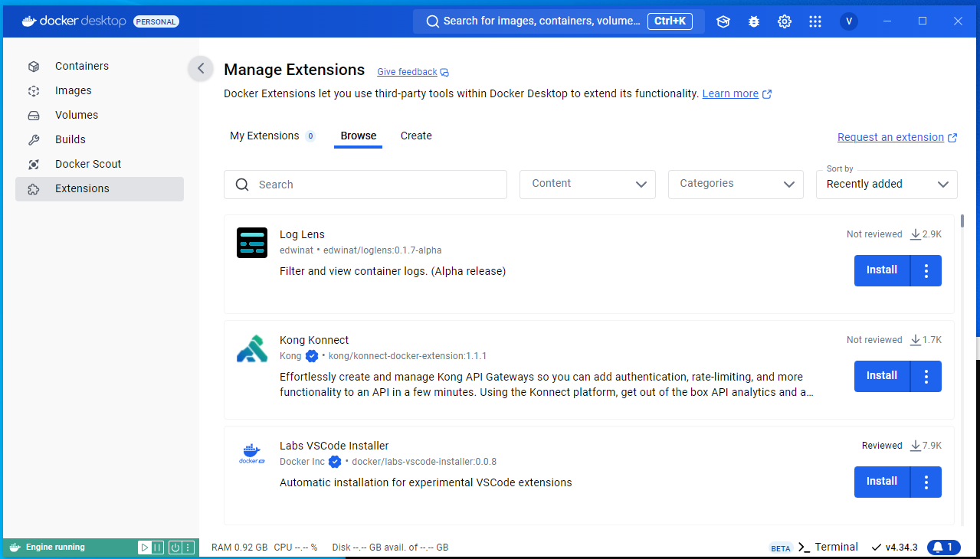The width and height of the screenshot is (980, 559).
Task: Click the Ctrl+K shortcut badge
Action: 670,21
